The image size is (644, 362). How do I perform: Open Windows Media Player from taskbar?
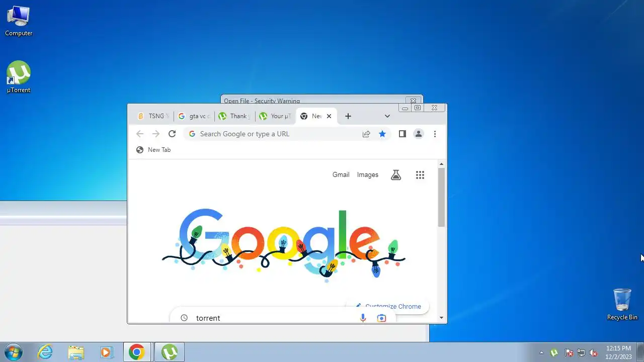106,352
